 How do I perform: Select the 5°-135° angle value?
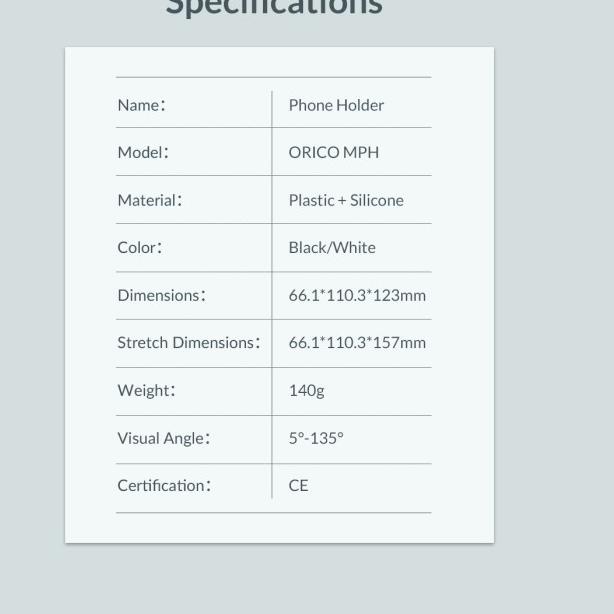coord(316,438)
